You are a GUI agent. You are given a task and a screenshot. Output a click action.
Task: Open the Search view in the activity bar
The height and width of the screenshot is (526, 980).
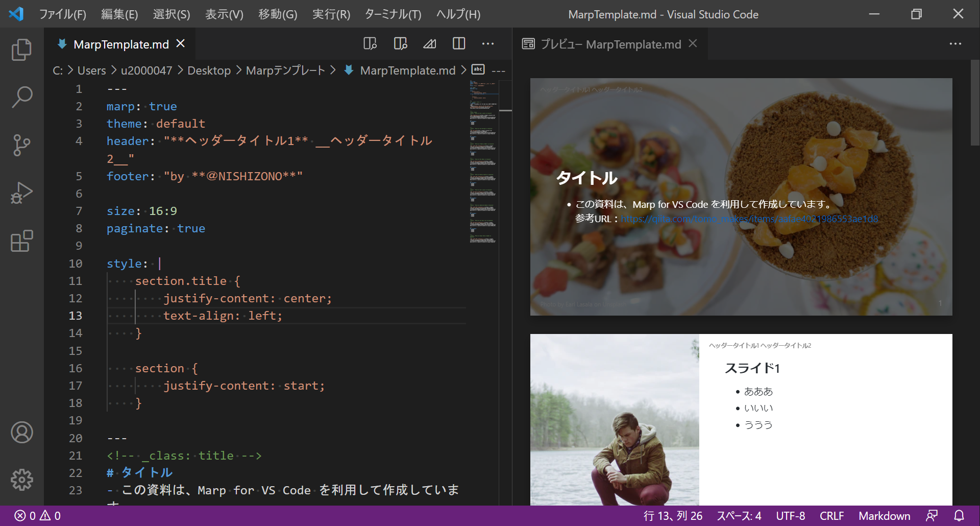pos(21,97)
